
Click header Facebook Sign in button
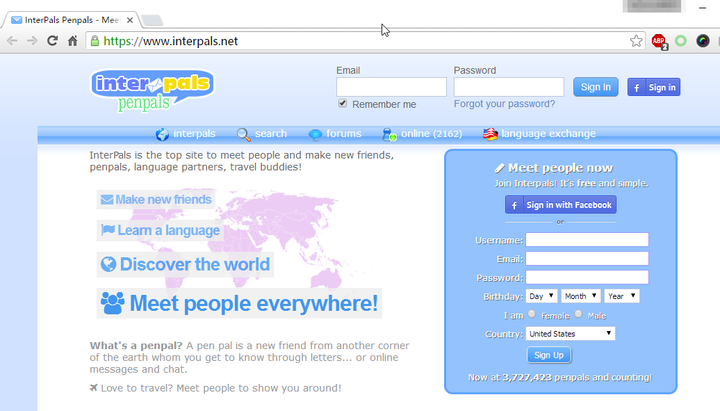(x=654, y=87)
